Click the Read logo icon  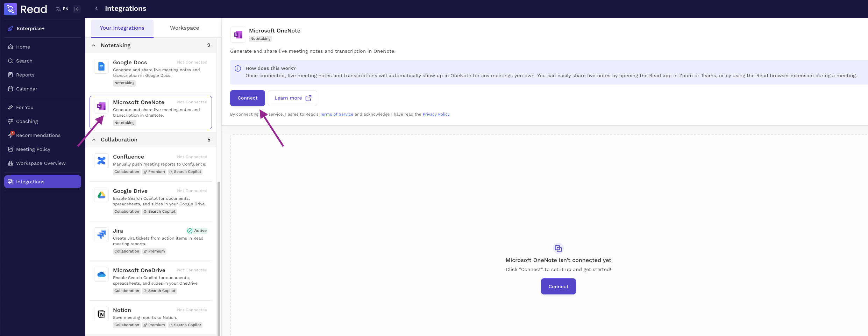coord(10,9)
